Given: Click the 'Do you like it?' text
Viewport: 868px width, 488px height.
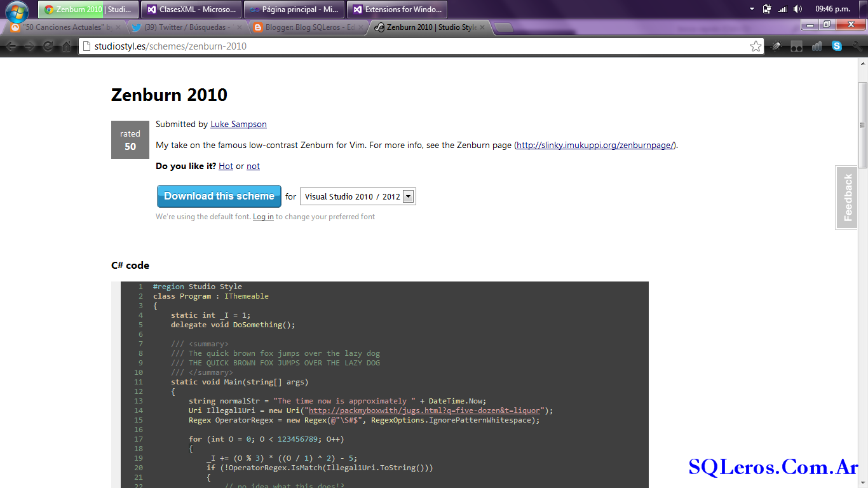Looking at the screenshot, I should point(186,166).
